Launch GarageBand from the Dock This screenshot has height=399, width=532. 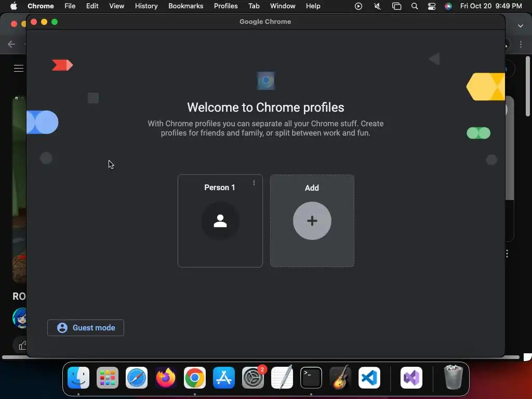[340, 378]
